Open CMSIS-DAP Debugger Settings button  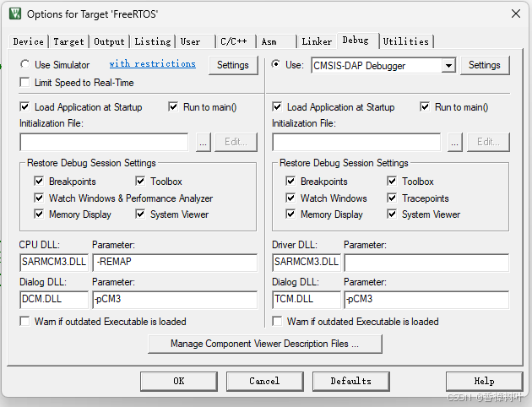pos(485,65)
